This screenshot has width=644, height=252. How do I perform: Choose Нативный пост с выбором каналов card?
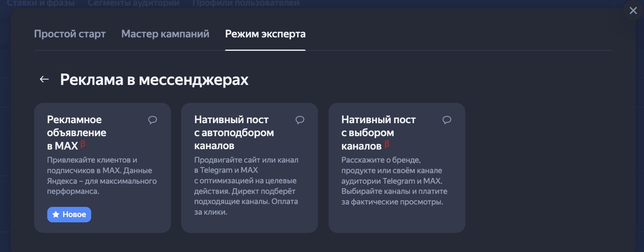click(x=397, y=168)
